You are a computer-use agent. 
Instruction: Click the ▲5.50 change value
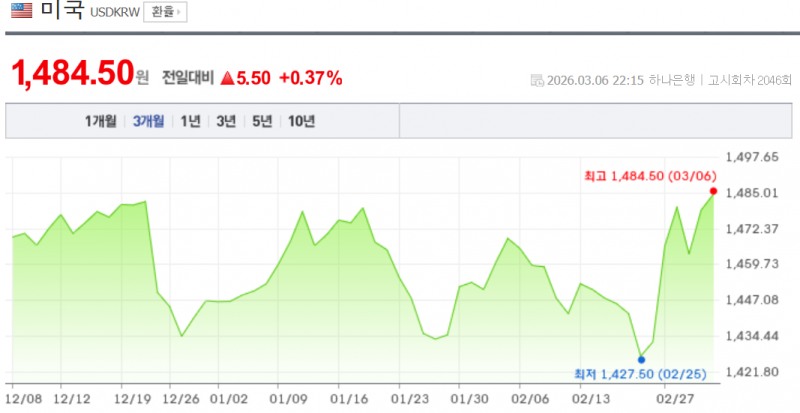[245, 78]
